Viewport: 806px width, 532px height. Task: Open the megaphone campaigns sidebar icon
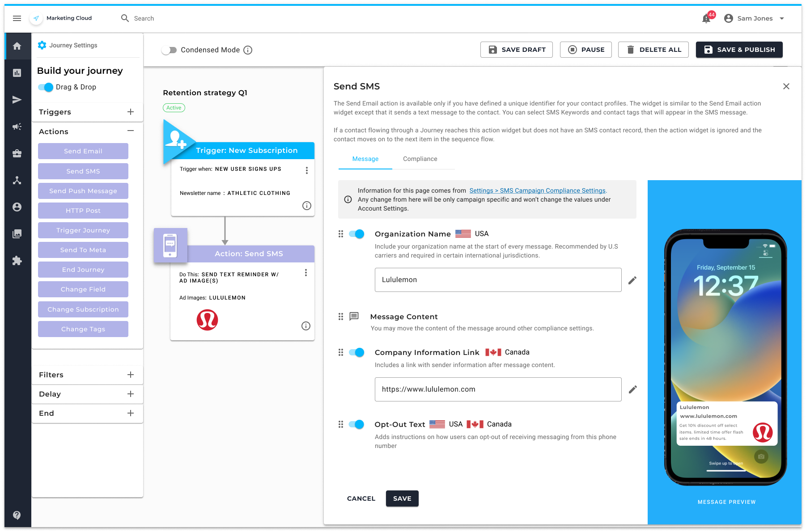coord(17,127)
